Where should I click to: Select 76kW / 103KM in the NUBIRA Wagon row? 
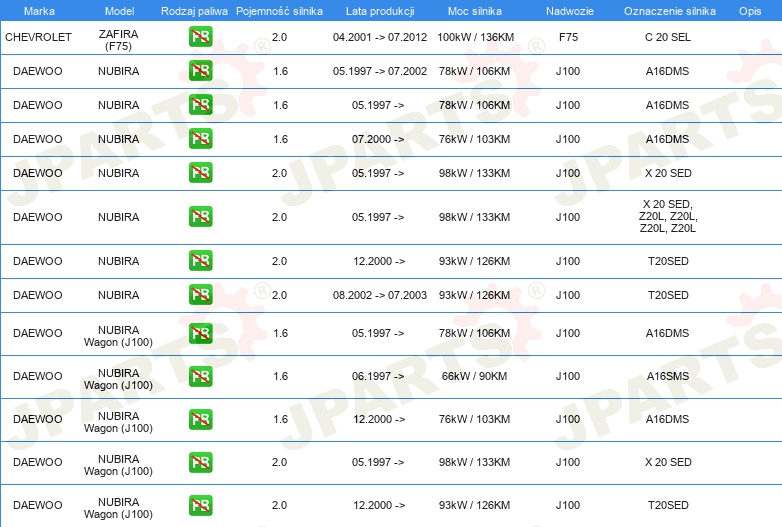[474, 419]
